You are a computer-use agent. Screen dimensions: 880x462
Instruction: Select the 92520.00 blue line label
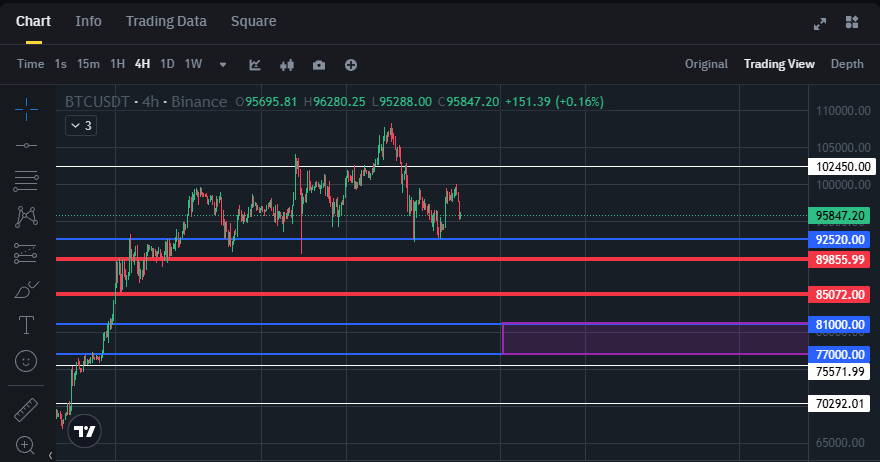(x=839, y=240)
